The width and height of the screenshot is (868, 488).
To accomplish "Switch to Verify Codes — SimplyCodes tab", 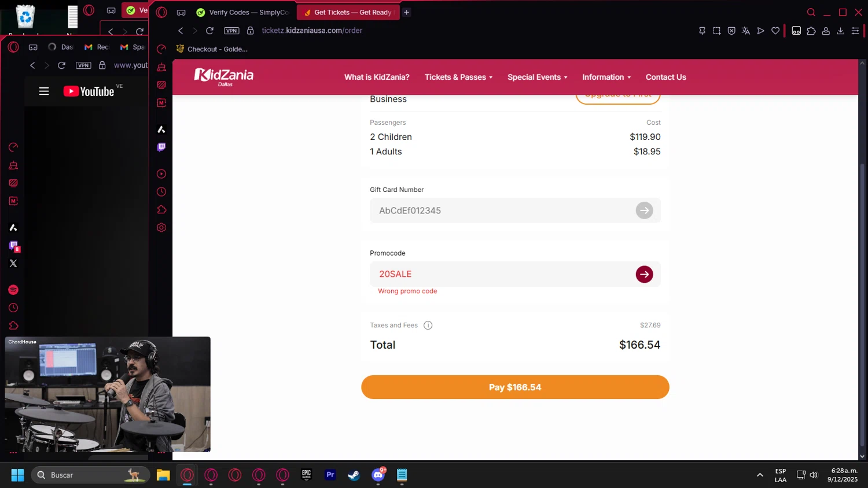I will (x=243, y=12).
